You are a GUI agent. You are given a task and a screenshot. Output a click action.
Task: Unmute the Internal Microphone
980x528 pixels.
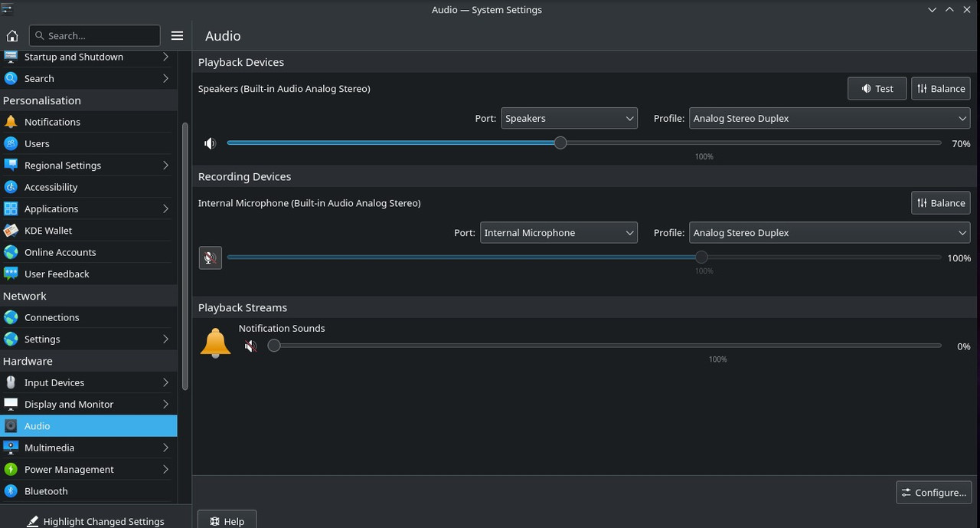(210, 257)
